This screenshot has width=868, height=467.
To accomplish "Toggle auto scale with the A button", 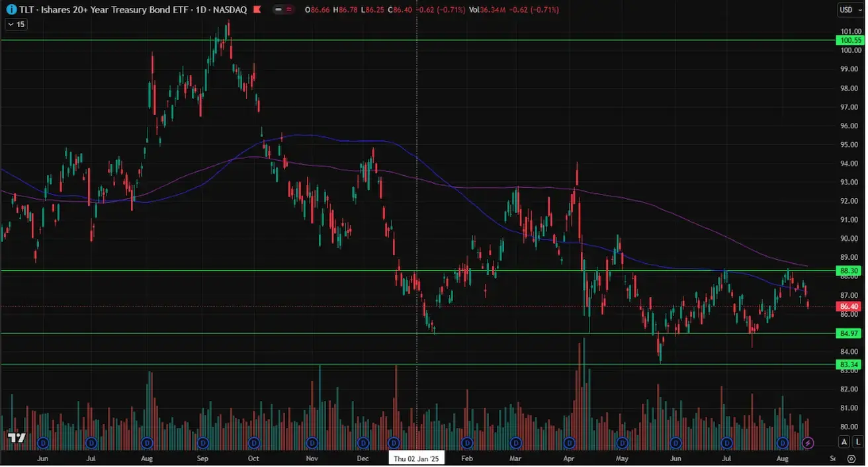I will click(x=844, y=442).
